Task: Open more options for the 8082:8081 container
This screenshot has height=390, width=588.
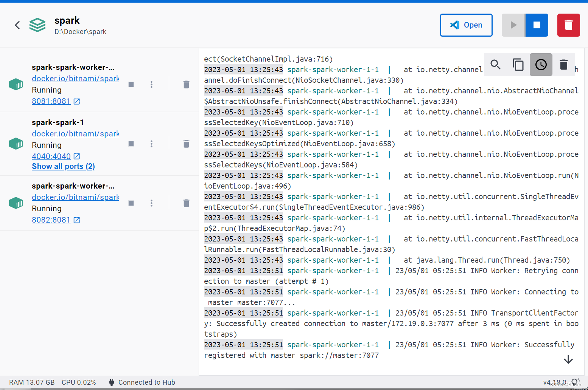Action: point(151,203)
